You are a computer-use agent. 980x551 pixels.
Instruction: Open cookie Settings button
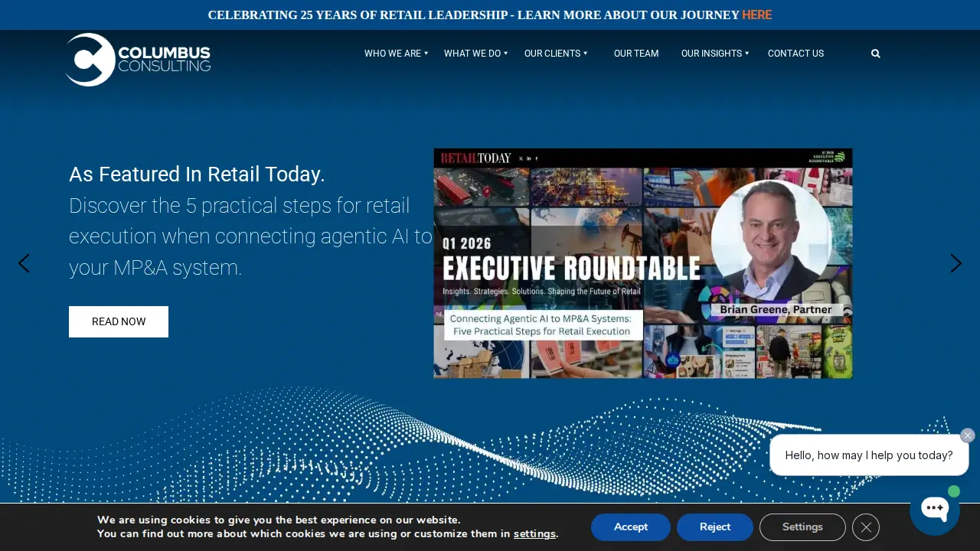coord(802,527)
